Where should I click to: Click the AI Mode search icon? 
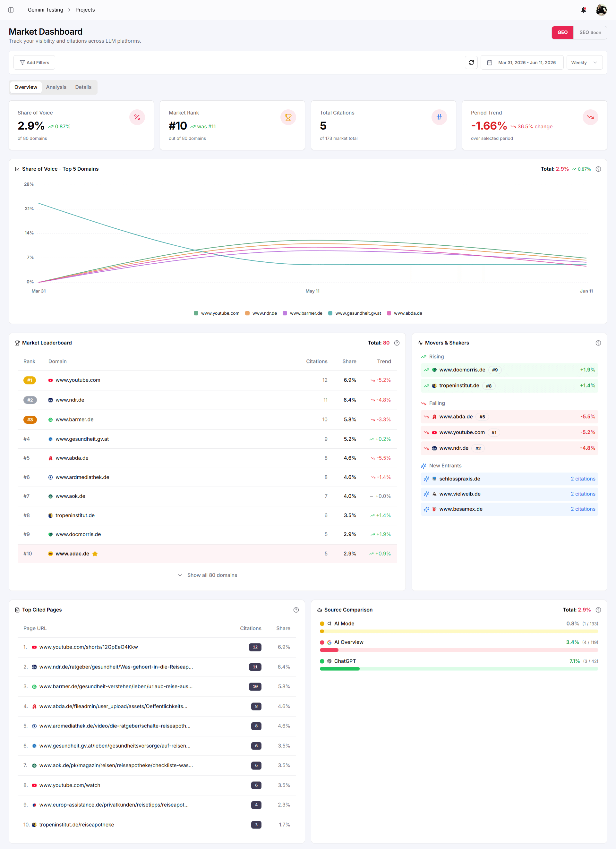click(329, 624)
